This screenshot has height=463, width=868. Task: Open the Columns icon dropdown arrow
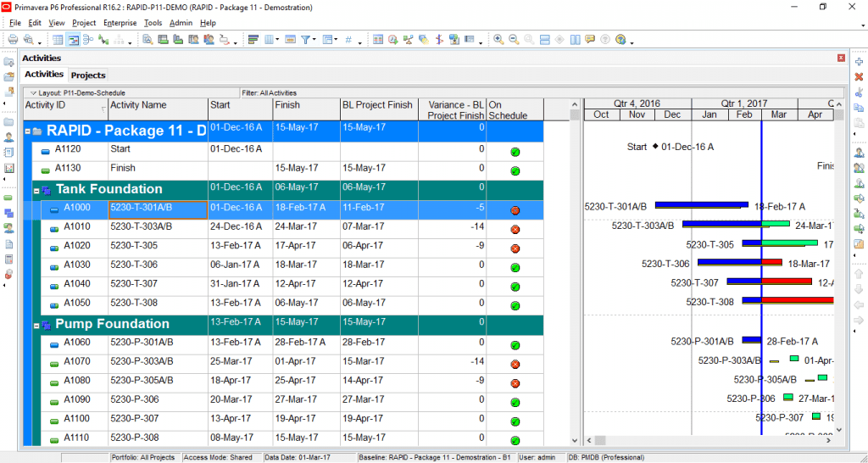tap(277, 40)
